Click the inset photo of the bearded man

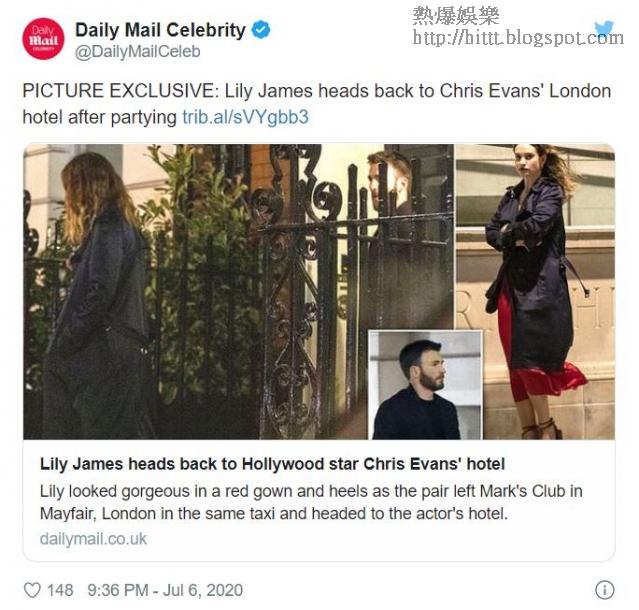click(425, 385)
